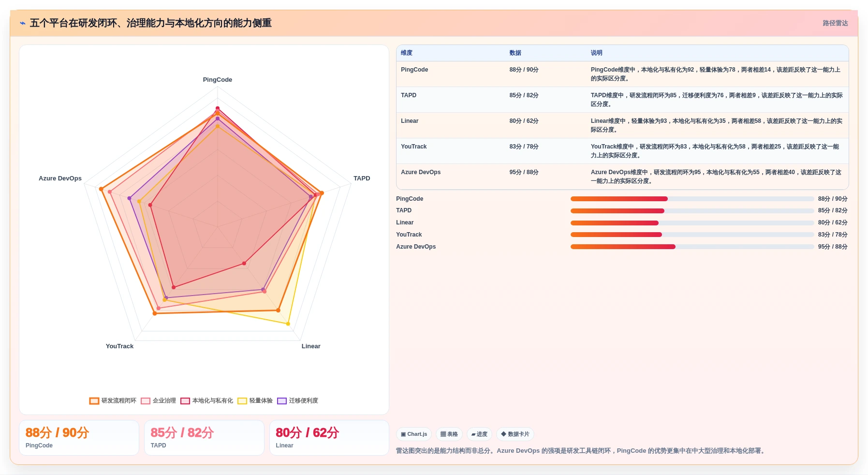The width and height of the screenshot is (868, 475).
Task: Click the Linear progress bar
Action: click(x=692, y=223)
